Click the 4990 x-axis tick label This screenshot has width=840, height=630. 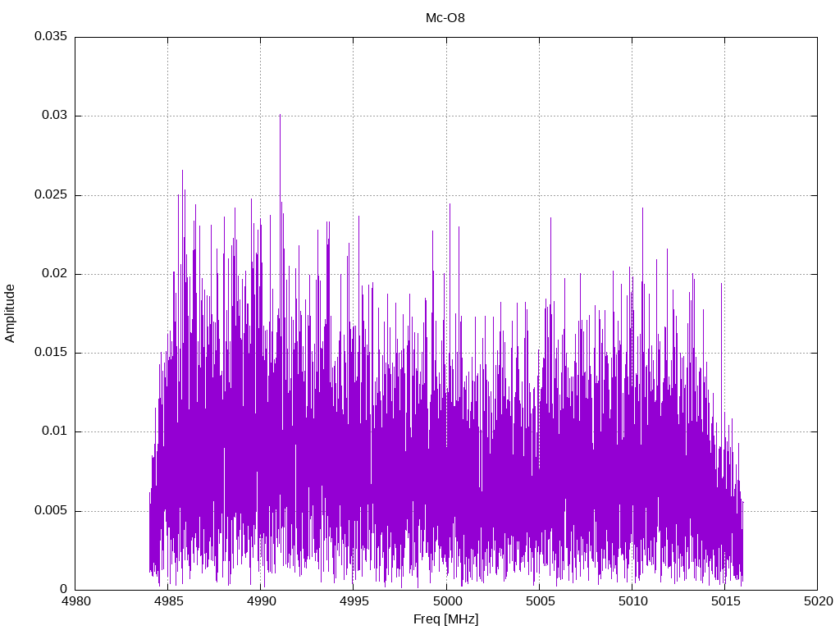pyautogui.click(x=261, y=601)
